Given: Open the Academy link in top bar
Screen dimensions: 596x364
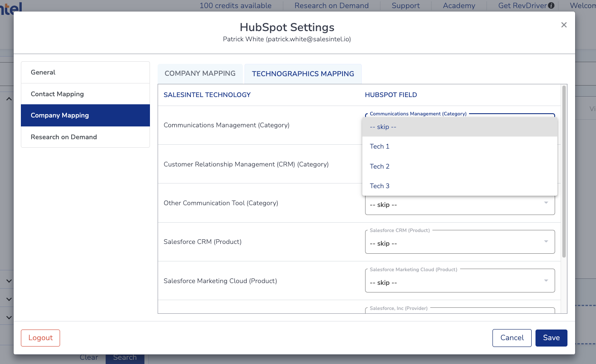Looking at the screenshot, I should coord(459,6).
